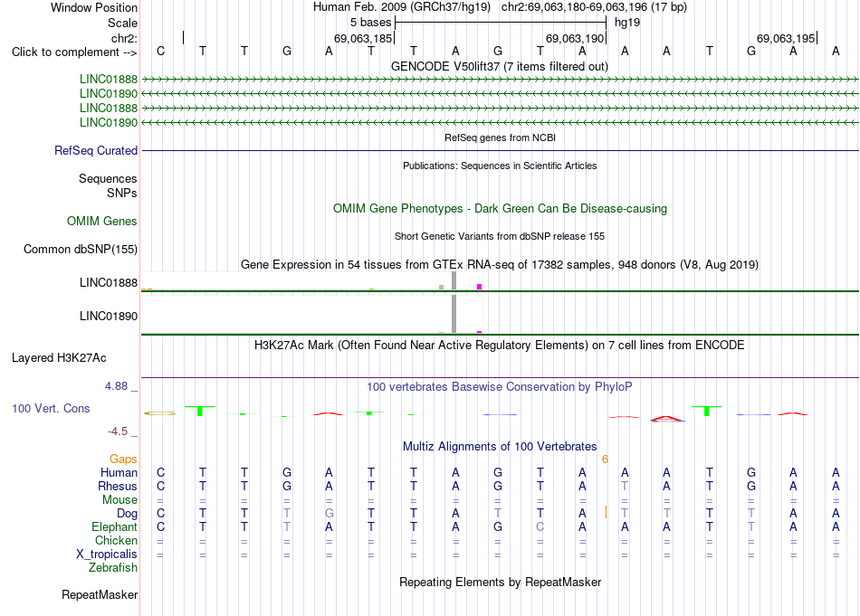Image resolution: width=860 pixels, height=616 pixels.
Task: Click the '5 bases' scale bar label
Action: pos(371,23)
